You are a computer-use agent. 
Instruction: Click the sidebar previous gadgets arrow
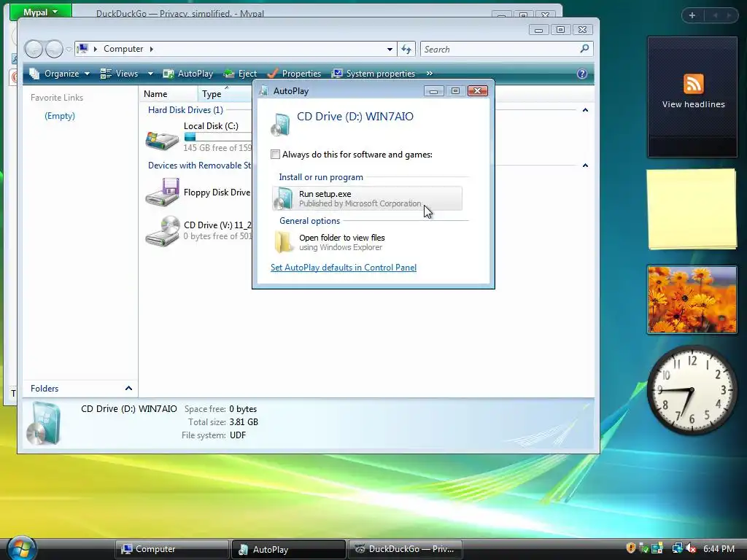click(x=715, y=15)
